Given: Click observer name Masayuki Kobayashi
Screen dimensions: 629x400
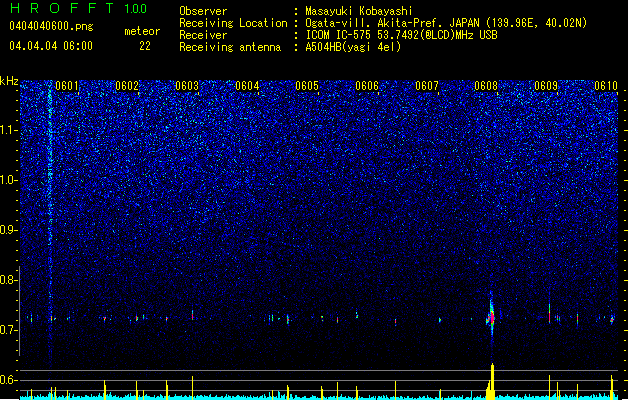Looking at the screenshot, I should 359,11.
